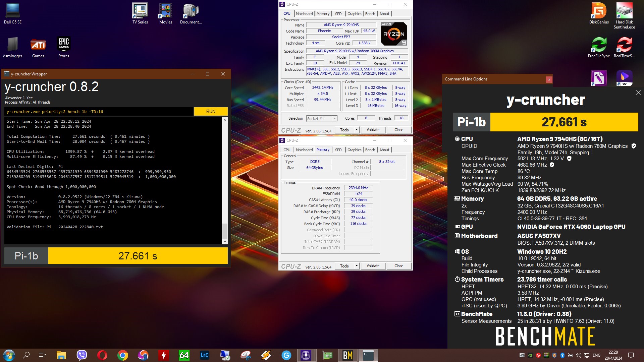Click Close button in top CPU-Z window
This screenshot has width=644, height=362.
pos(399,130)
